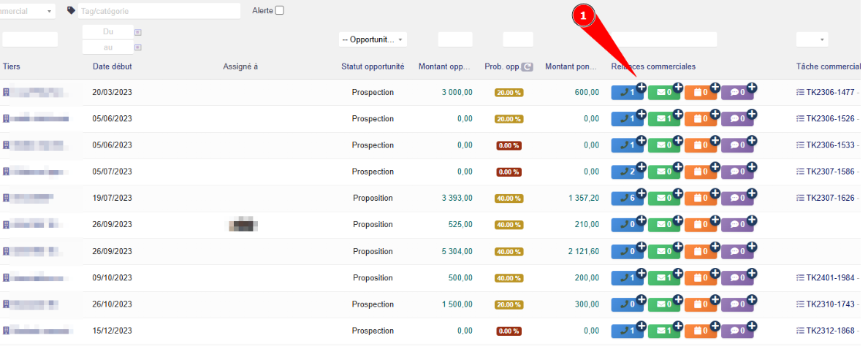
Task: Click the phone call reminder button for TK2306-1477
Action: pyautogui.click(x=625, y=93)
